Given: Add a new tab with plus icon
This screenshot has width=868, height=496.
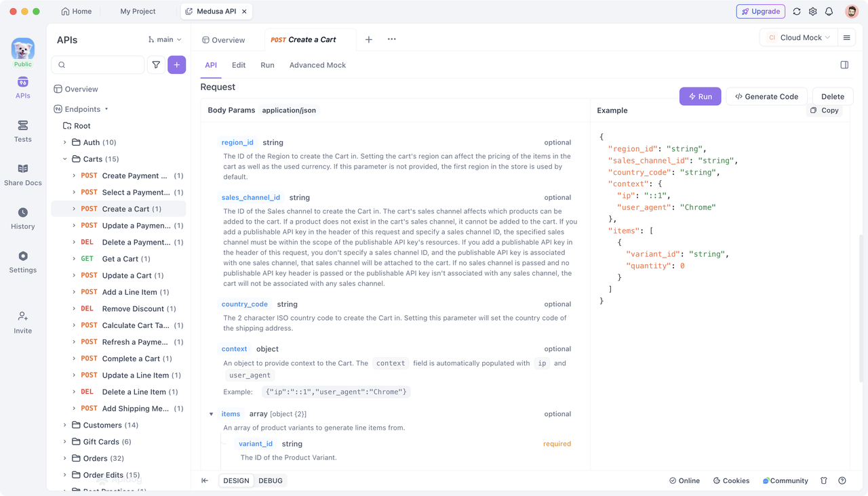Looking at the screenshot, I should click(369, 39).
